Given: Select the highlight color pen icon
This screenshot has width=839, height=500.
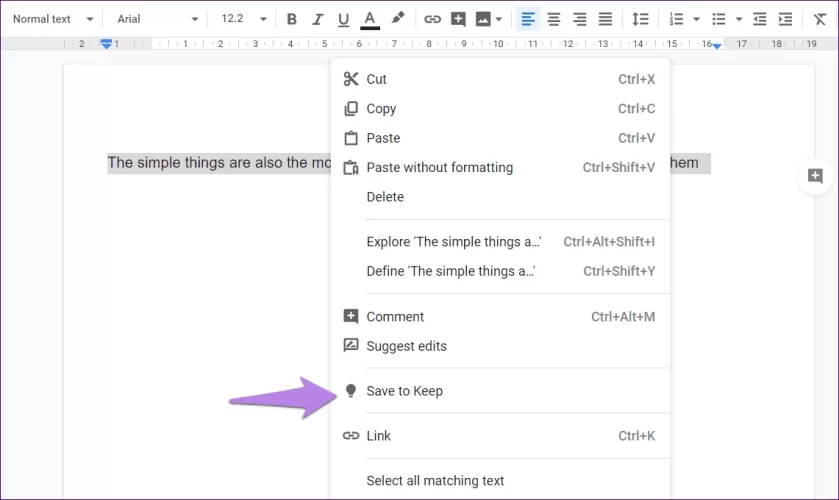Looking at the screenshot, I should pyautogui.click(x=397, y=19).
